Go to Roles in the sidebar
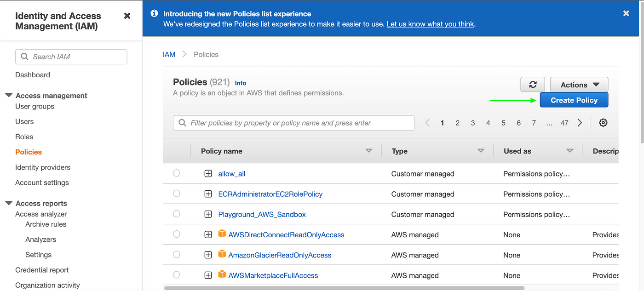 pos(24,137)
